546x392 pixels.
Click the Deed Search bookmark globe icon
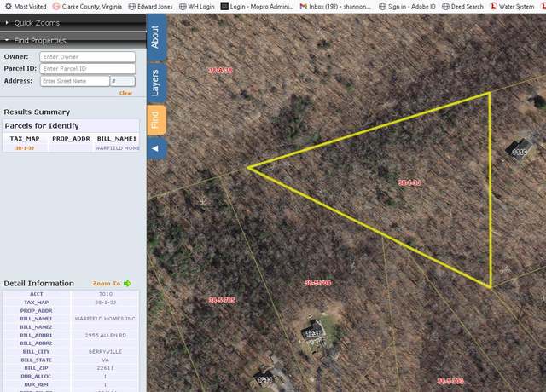445,6
